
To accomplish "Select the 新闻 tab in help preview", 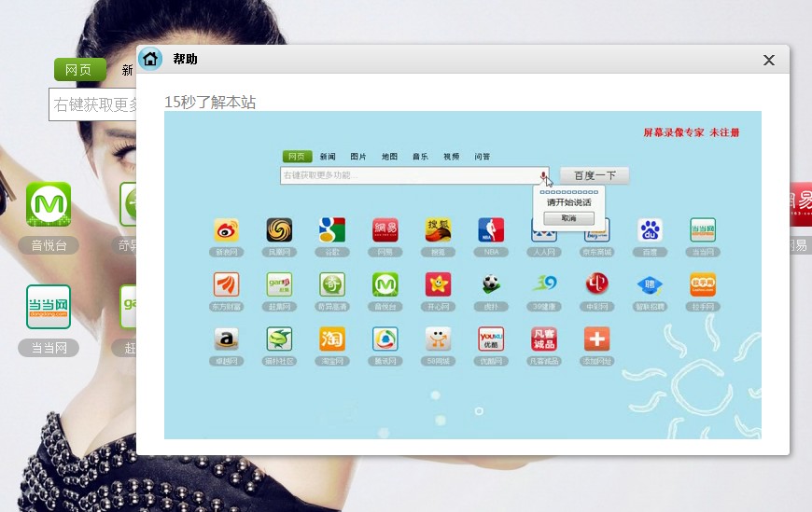I will tap(328, 157).
